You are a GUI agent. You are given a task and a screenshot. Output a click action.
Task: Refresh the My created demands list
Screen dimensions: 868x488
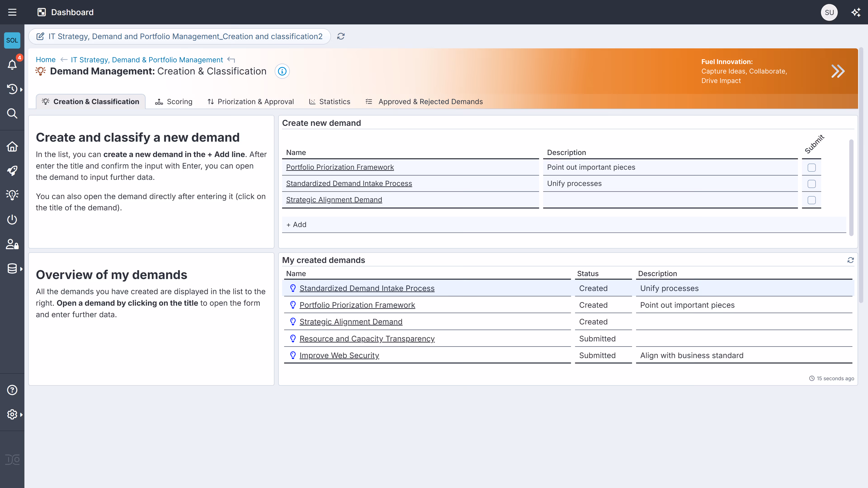pos(850,260)
